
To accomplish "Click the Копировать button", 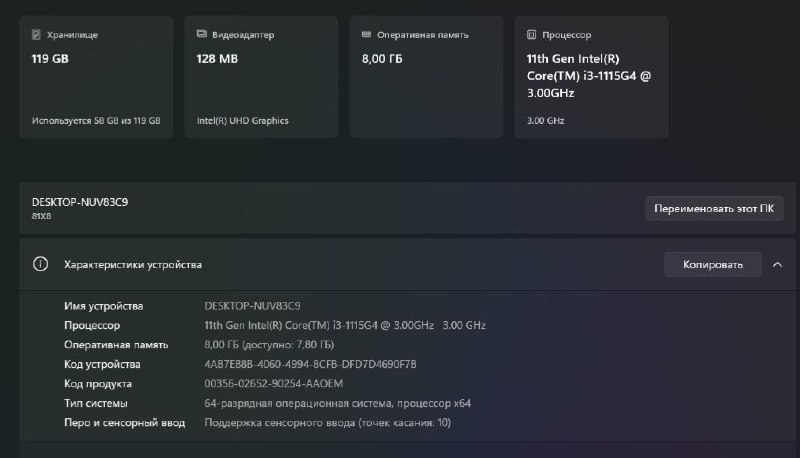I will tap(713, 264).
